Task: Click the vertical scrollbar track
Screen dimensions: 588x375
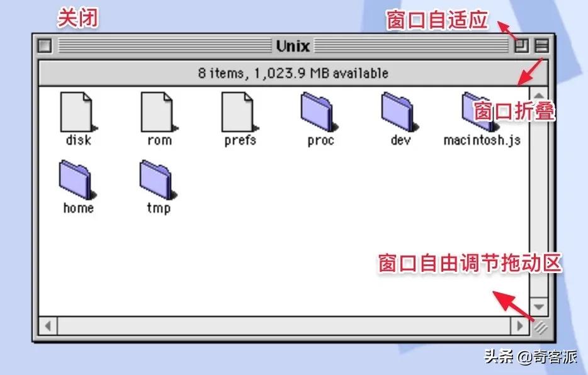Action: pos(540,201)
